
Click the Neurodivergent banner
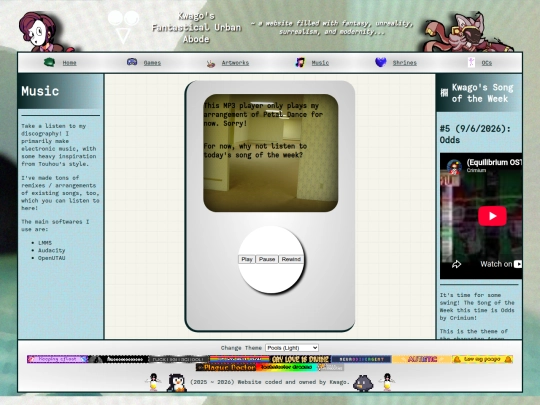361,359
